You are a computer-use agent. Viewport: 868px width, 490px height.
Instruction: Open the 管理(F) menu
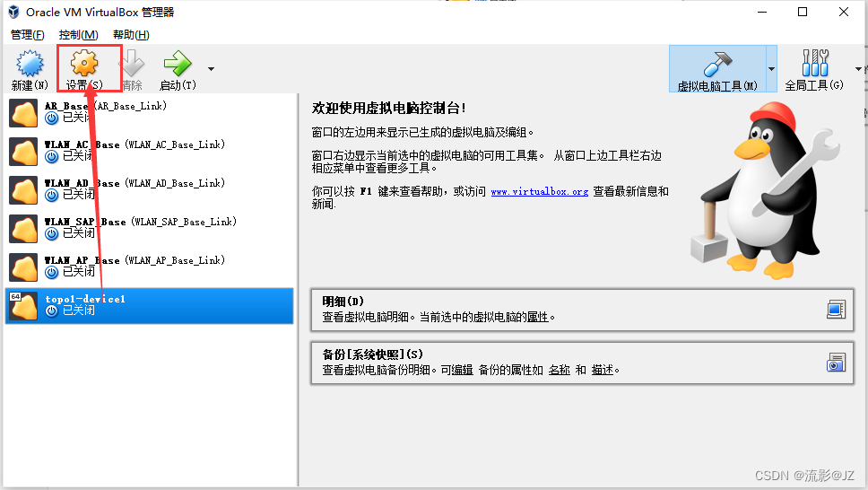point(27,35)
